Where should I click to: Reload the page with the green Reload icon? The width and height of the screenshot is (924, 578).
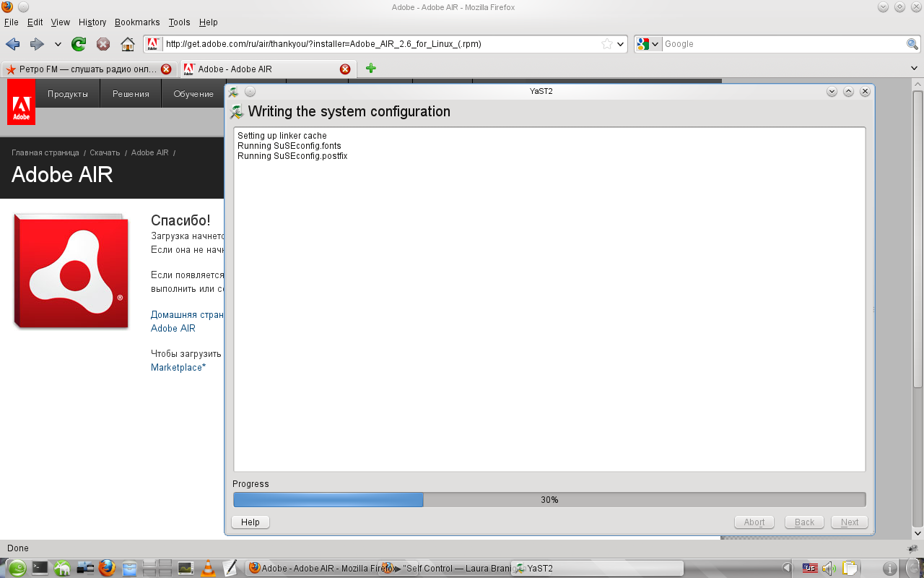[x=79, y=44]
